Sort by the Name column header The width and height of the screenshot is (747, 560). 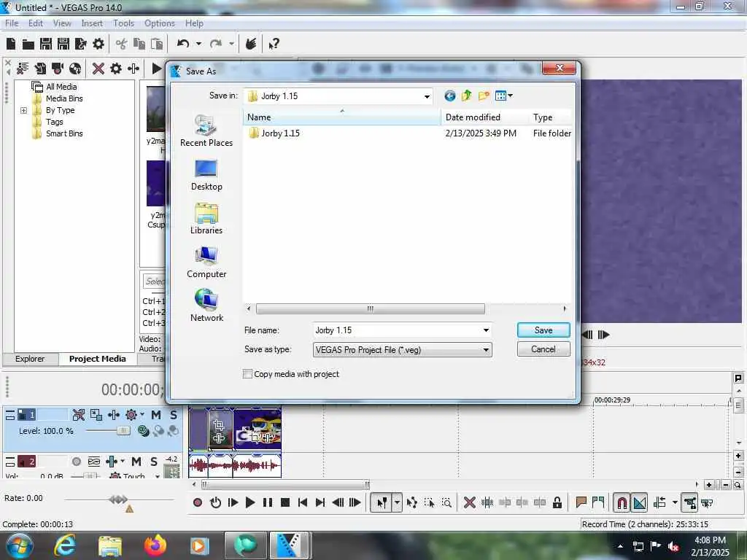(341, 117)
